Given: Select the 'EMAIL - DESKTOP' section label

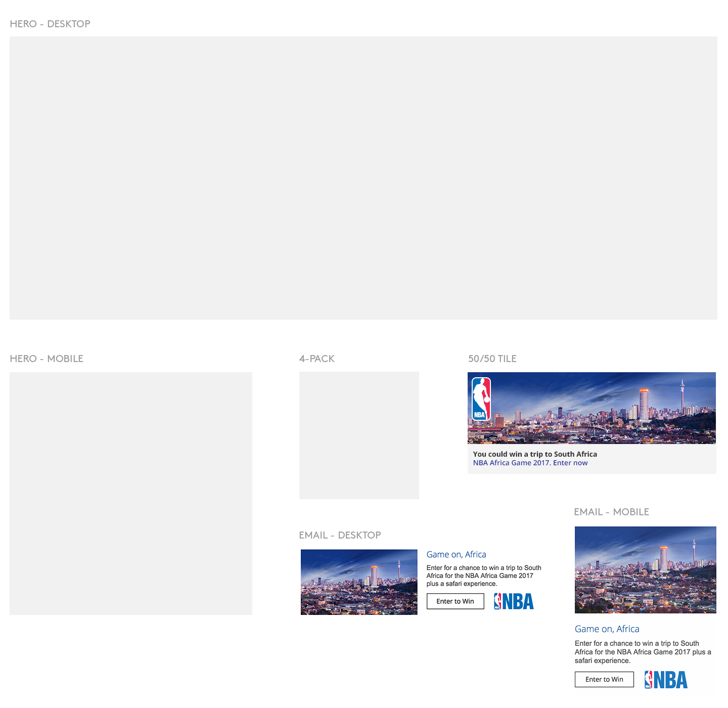Looking at the screenshot, I should (340, 535).
